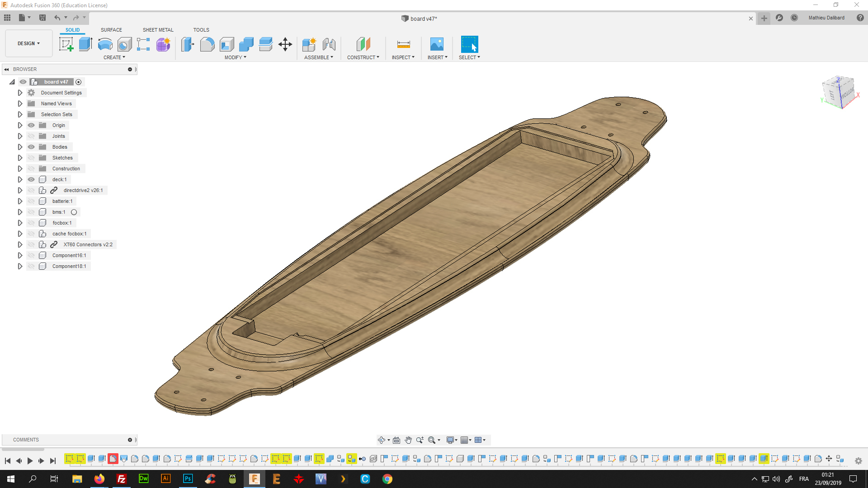Click the Save icon

(42, 18)
